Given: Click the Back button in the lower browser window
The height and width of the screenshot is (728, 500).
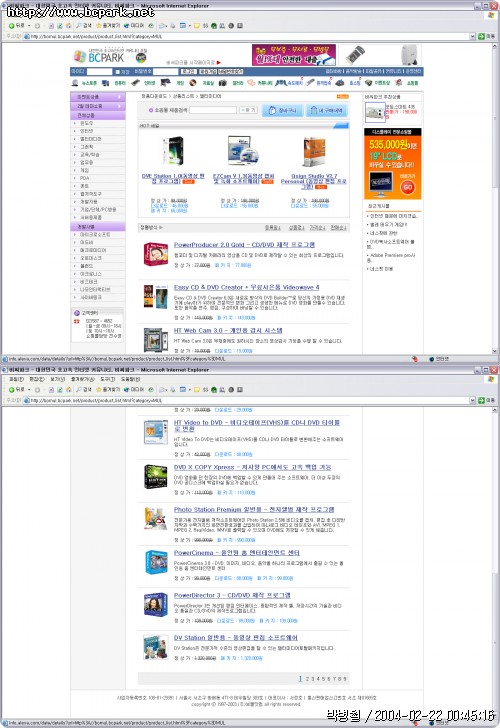Looking at the screenshot, I should tap(16, 390).
